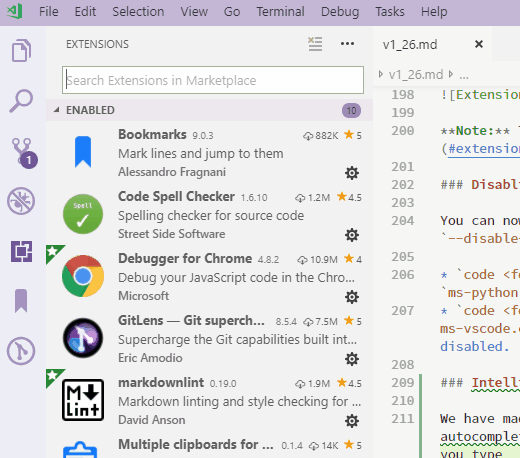Click the Debugger for Chrome logo
The height and width of the screenshot is (458, 520).
point(83,276)
